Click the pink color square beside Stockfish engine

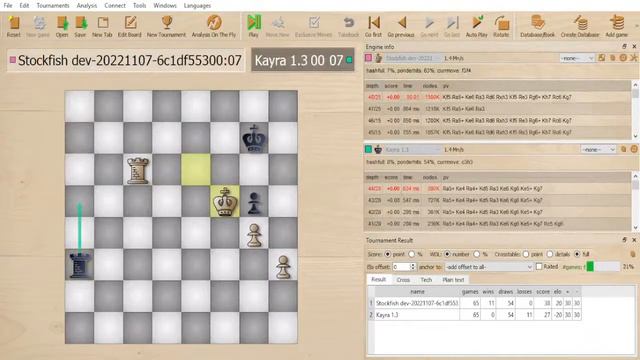pos(368,58)
